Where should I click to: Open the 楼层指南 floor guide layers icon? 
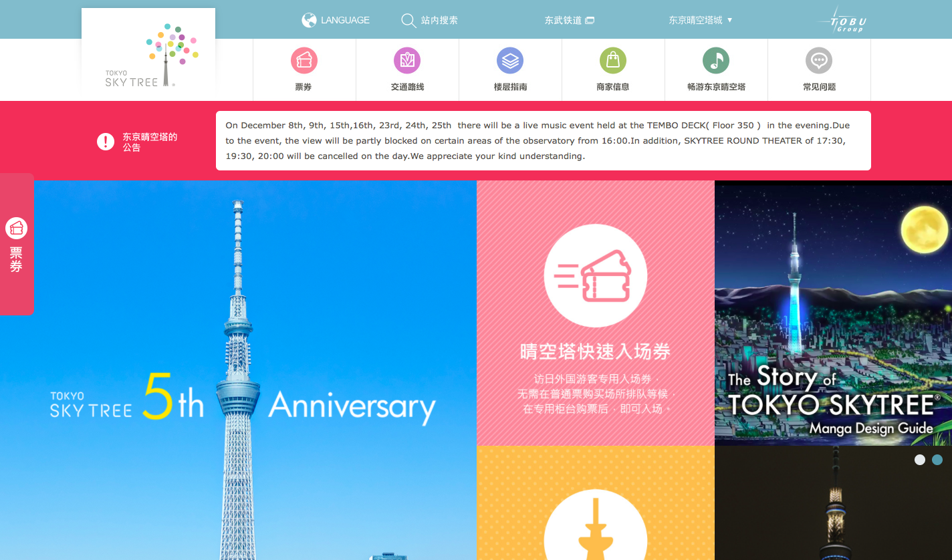coord(510,60)
